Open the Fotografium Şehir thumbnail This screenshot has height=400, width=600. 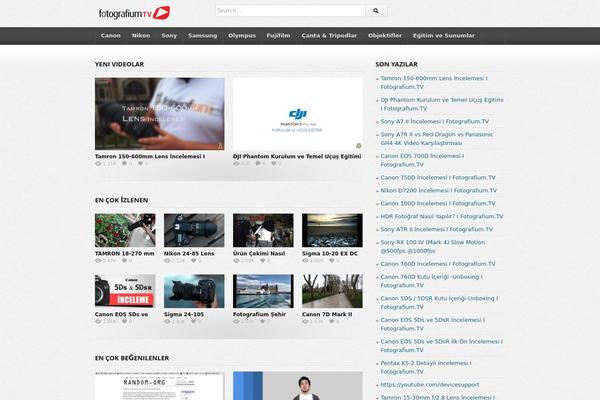click(263, 291)
